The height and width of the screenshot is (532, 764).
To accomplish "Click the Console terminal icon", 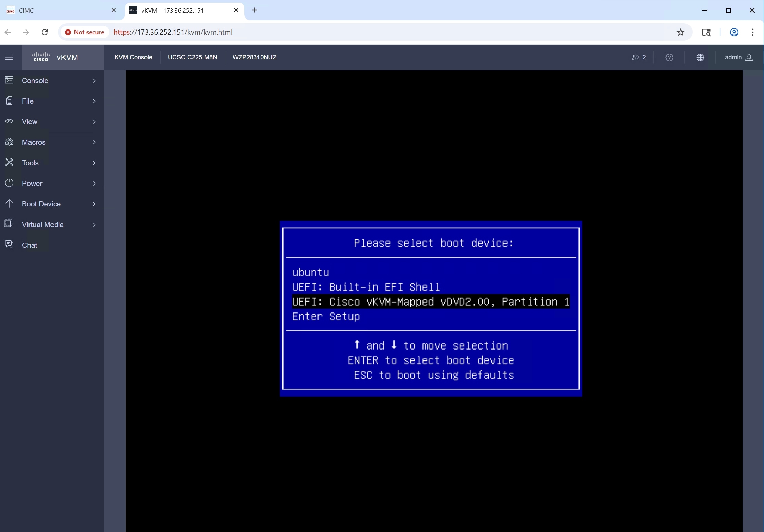I will 9,80.
